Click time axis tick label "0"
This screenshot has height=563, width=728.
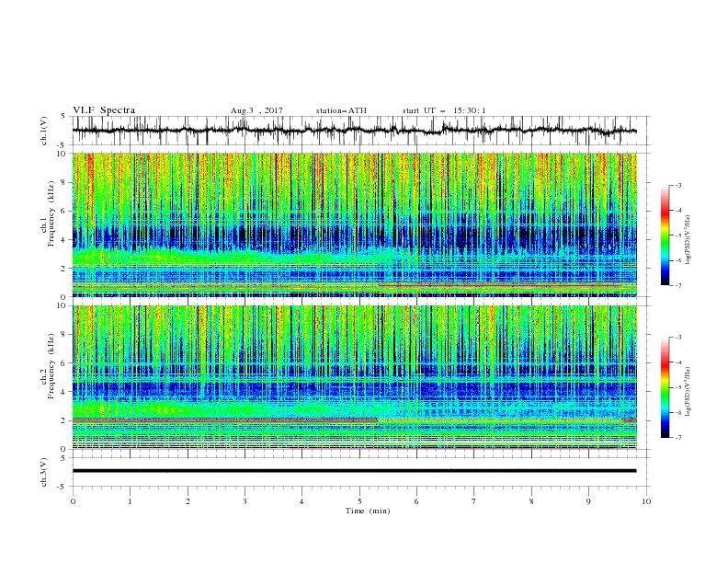click(73, 501)
